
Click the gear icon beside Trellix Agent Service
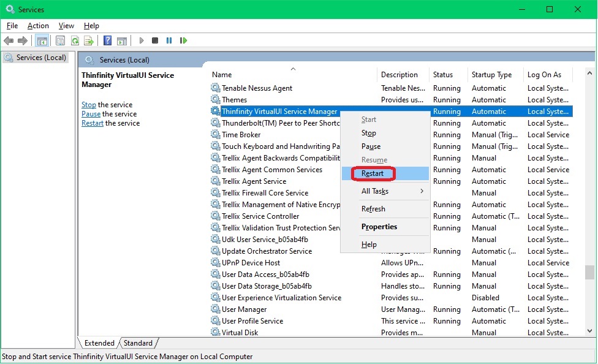point(216,181)
